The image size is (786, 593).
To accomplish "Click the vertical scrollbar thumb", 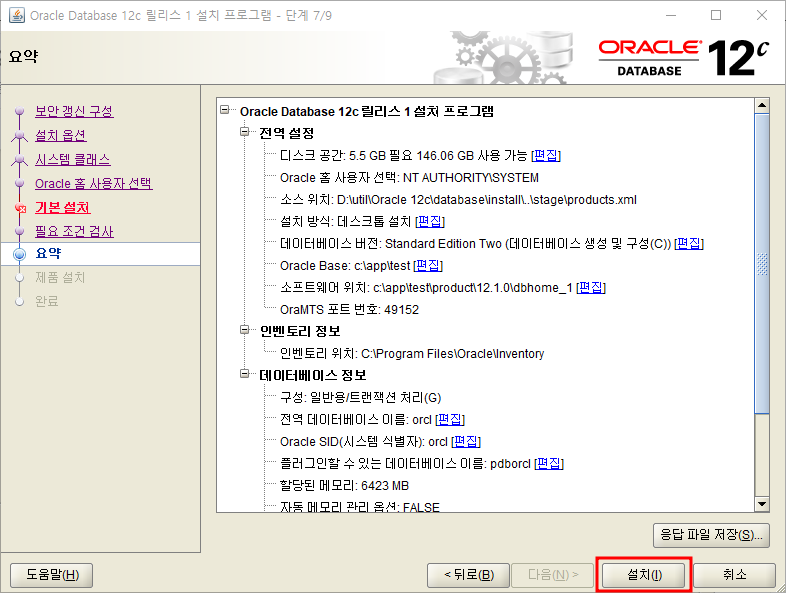I will [762, 264].
